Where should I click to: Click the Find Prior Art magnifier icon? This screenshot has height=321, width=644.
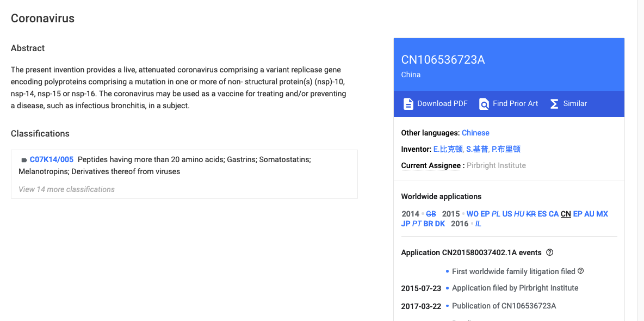click(484, 104)
